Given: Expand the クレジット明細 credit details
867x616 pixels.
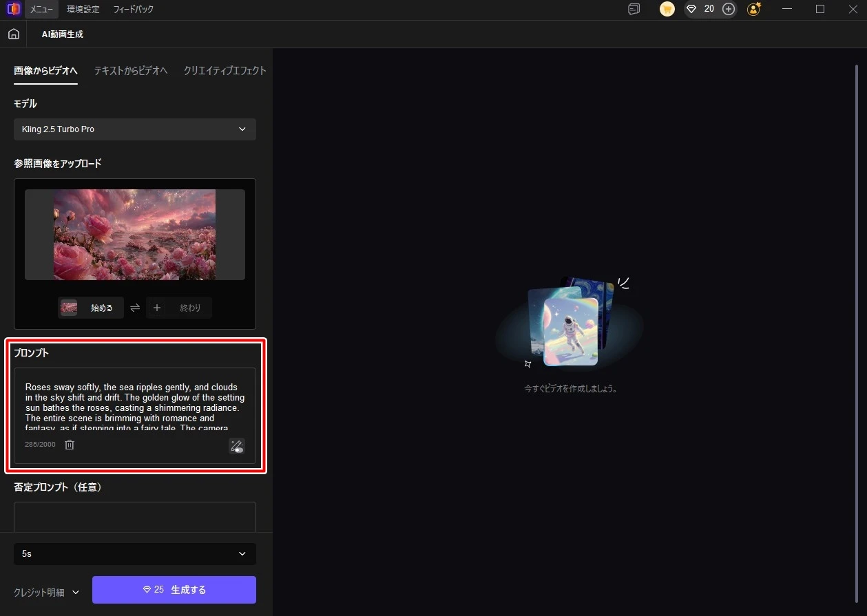Looking at the screenshot, I should pos(47,592).
